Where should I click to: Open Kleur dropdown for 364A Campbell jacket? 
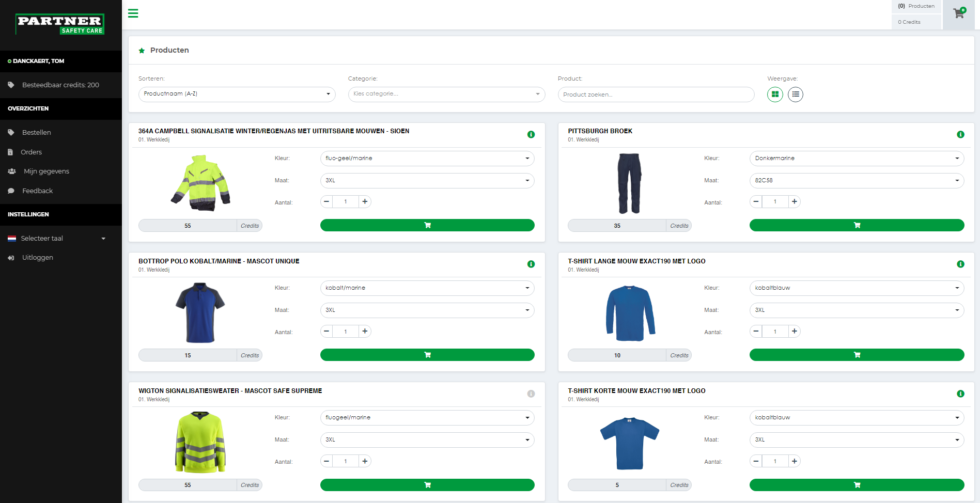point(427,159)
